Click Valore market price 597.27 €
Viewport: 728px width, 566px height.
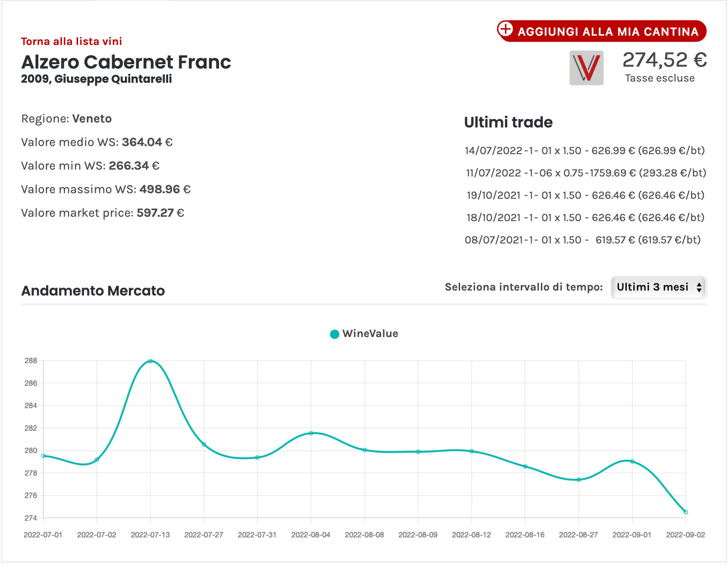pyautogui.click(x=103, y=213)
